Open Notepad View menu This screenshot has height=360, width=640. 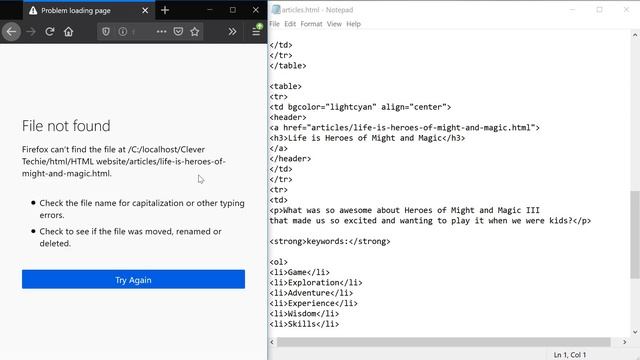pos(334,24)
